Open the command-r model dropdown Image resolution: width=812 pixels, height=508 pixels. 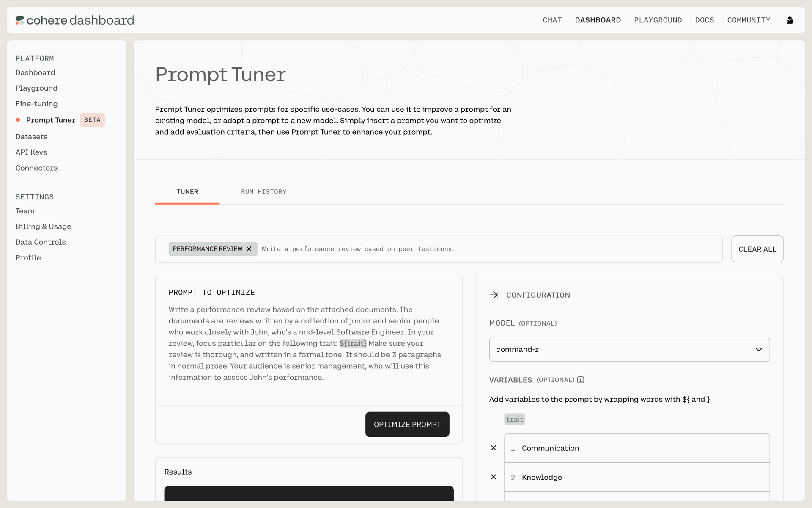(x=629, y=349)
